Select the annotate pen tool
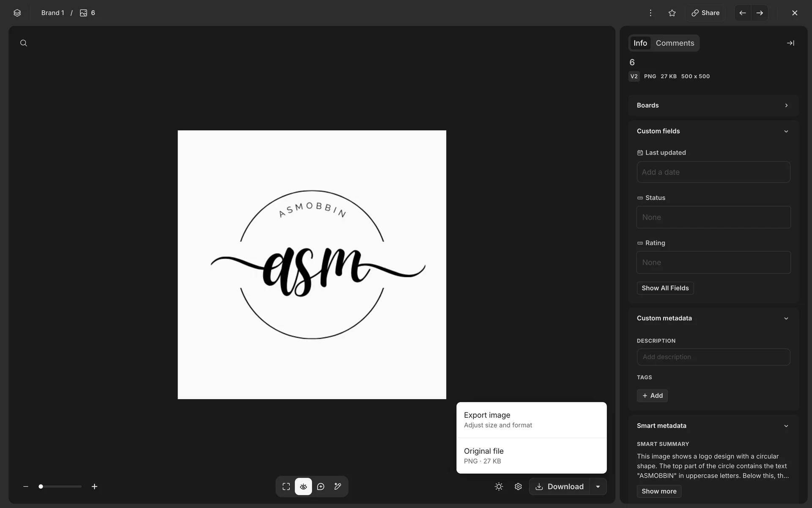The image size is (812, 508). click(x=337, y=486)
